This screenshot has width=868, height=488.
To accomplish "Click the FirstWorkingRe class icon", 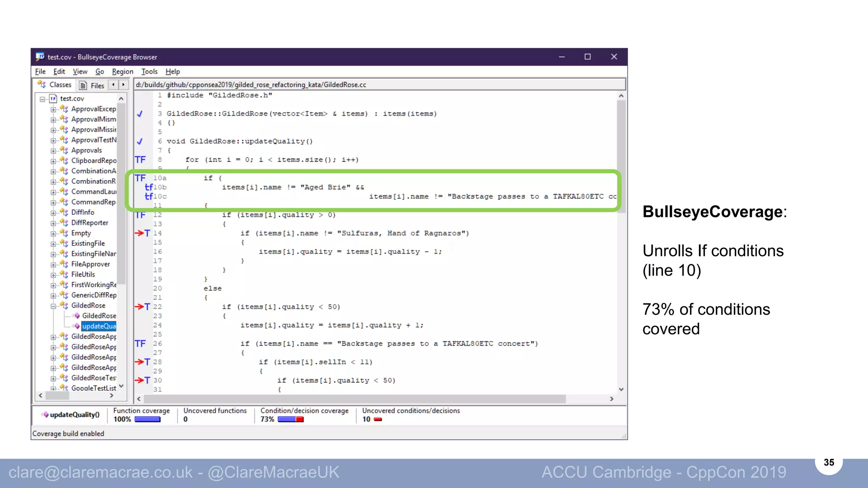I will (x=64, y=285).
